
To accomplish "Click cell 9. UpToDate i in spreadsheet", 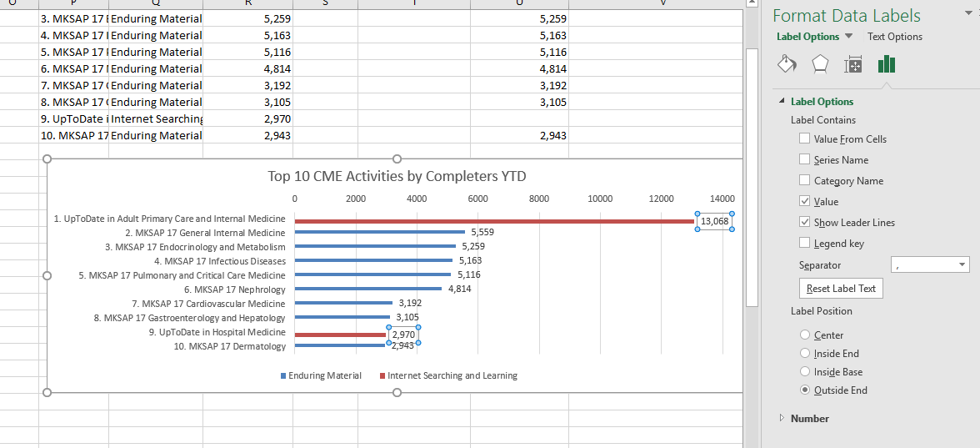I will [73, 118].
